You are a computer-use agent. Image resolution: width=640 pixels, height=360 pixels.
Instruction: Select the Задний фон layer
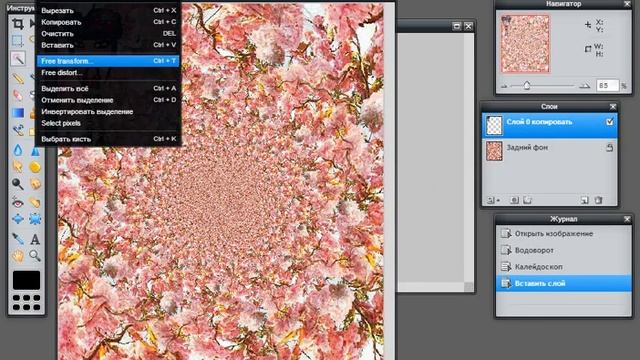[x=549, y=151]
